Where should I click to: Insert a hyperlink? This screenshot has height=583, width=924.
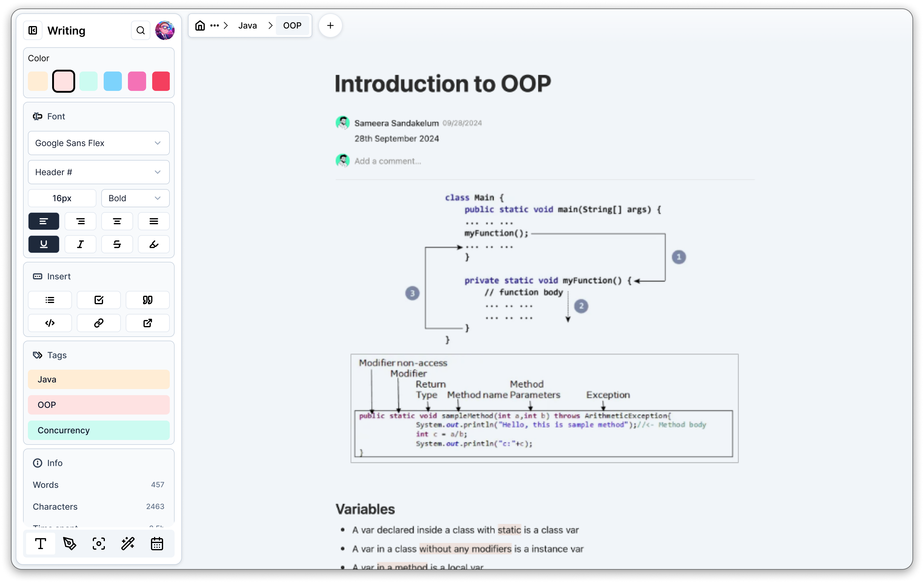99,323
